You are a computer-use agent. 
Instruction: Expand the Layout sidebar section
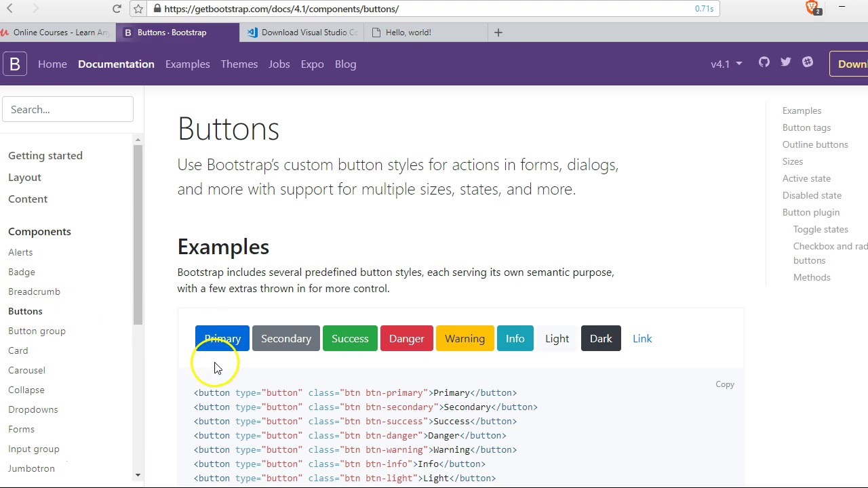(24, 177)
